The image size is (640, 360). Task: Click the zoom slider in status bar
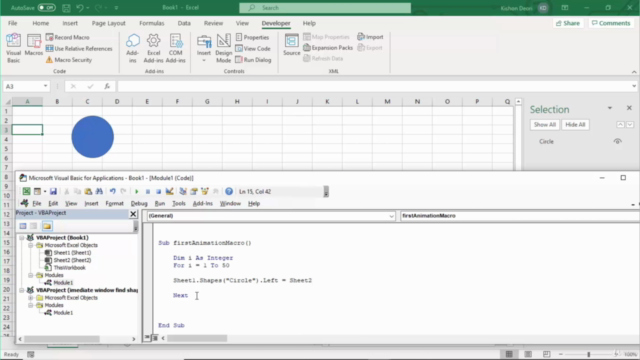[x=589, y=354]
